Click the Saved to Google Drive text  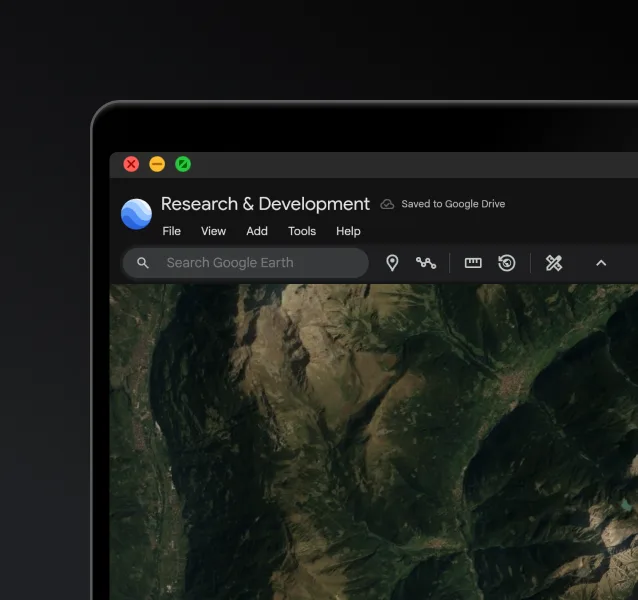coord(453,204)
